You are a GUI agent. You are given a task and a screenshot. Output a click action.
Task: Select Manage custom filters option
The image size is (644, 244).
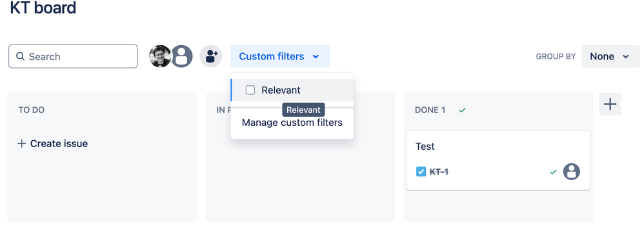tap(292, 123)
